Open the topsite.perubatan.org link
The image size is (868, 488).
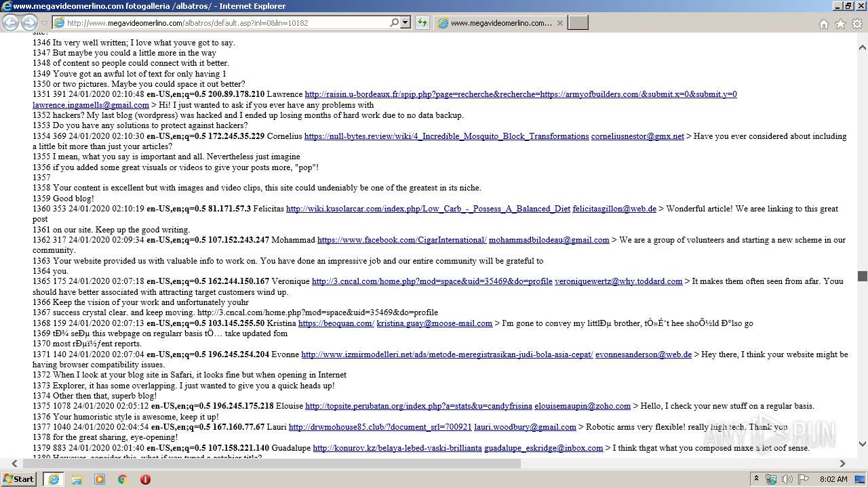point(418,406)
